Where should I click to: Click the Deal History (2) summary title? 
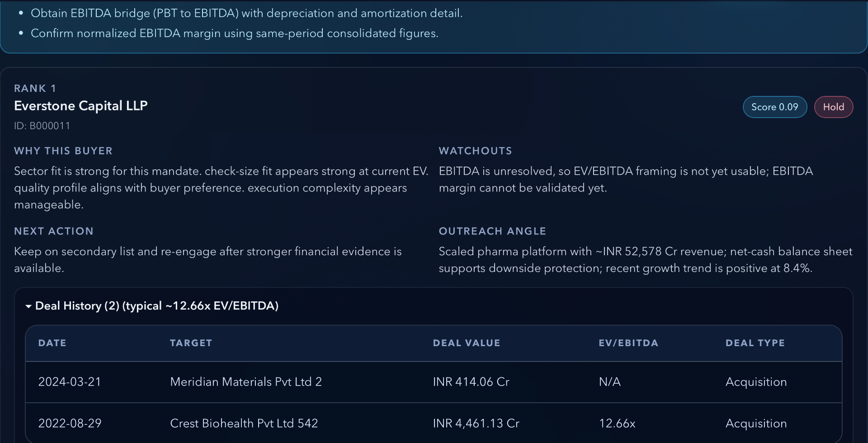click(156, 306)
